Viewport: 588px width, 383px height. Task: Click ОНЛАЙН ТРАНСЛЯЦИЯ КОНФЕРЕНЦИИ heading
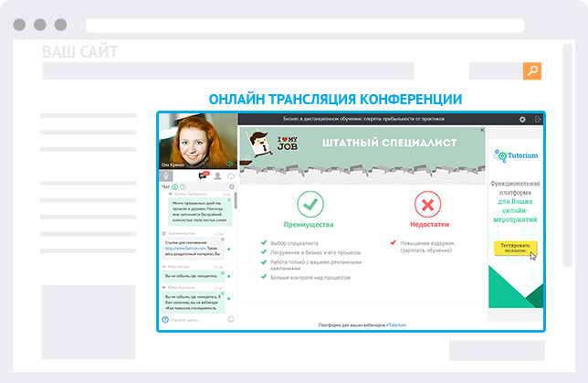335,99
